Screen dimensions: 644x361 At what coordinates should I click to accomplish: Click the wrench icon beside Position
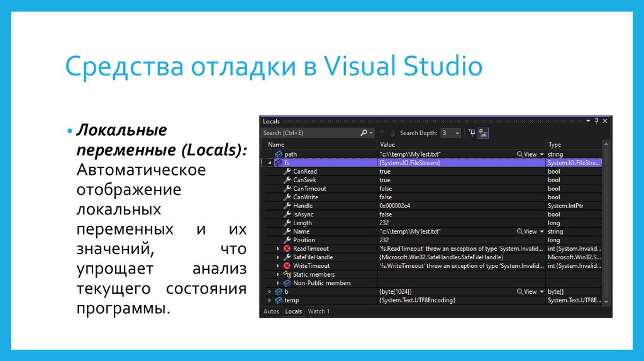pos(287,240)
